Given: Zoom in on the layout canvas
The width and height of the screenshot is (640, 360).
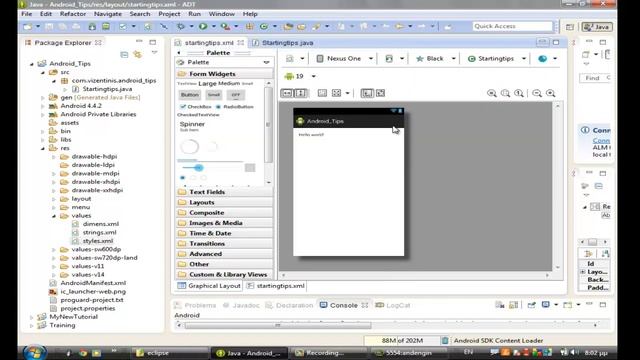Looking at the screenshot, I should (551, 93).
